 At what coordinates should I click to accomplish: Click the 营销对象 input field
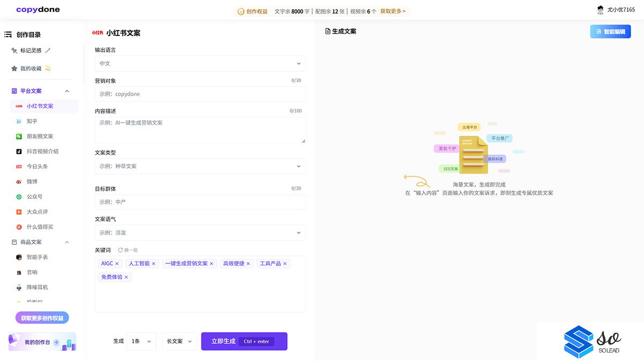pos(200,94)
